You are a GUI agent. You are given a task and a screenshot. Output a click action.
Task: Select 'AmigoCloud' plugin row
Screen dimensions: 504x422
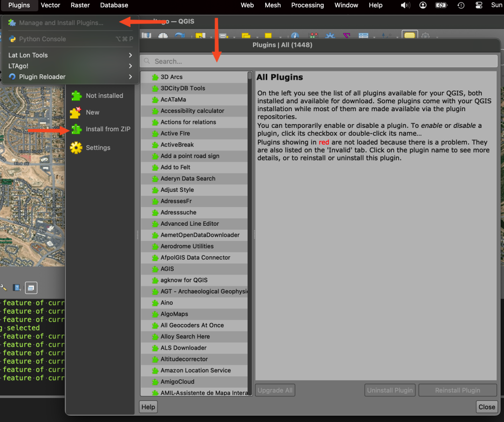(194, 382)
